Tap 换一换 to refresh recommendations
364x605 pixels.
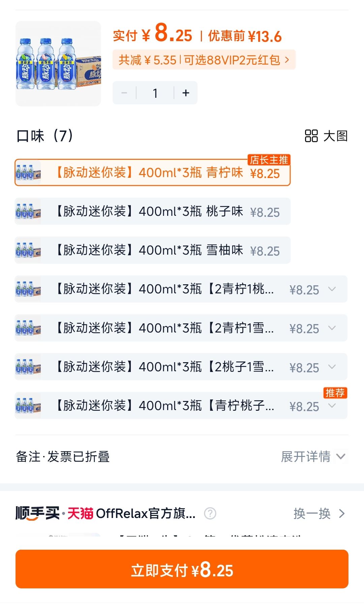click(319, 514)
